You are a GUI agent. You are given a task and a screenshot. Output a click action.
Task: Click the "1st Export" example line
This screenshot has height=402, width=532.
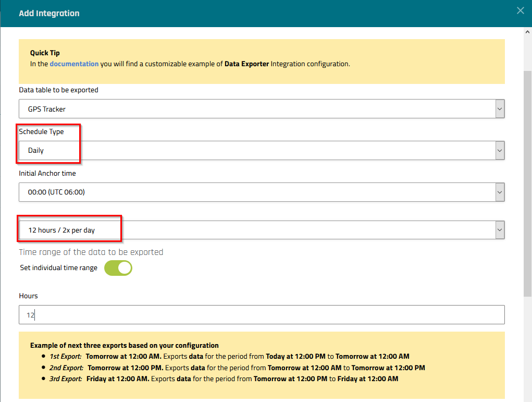[229, 357]
